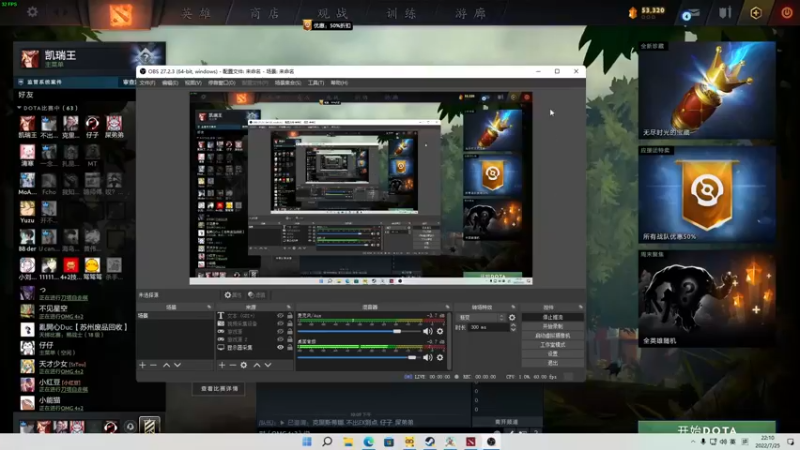The width and height of the screenshot is (800, 450).
Task: Undock the Controls panel
Action: (581, 307)
